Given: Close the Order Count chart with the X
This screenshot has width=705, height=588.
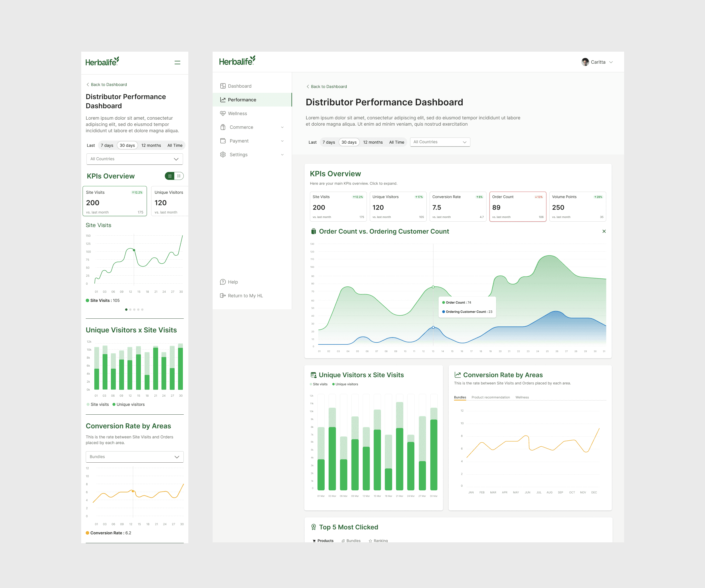Looking at the screenshot, I should tap(604, 231).
